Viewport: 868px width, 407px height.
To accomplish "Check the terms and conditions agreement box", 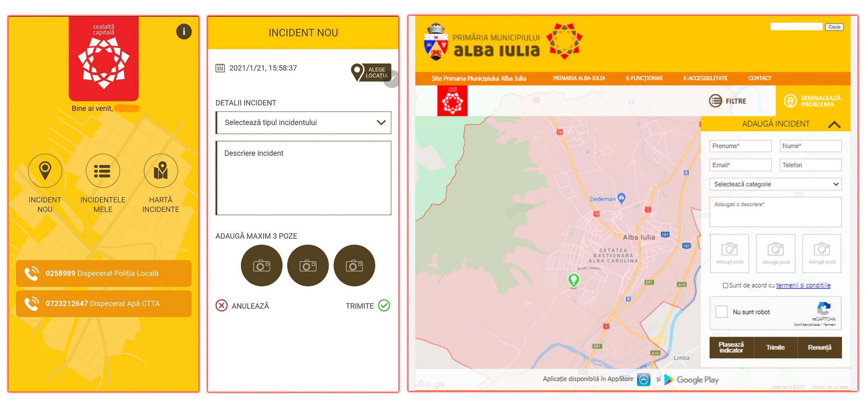I will (725, 285).
